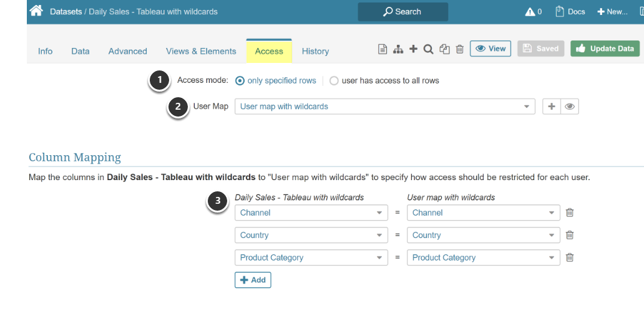
Task: Switch to the Views & Elements tab
Action: [201, 51]
